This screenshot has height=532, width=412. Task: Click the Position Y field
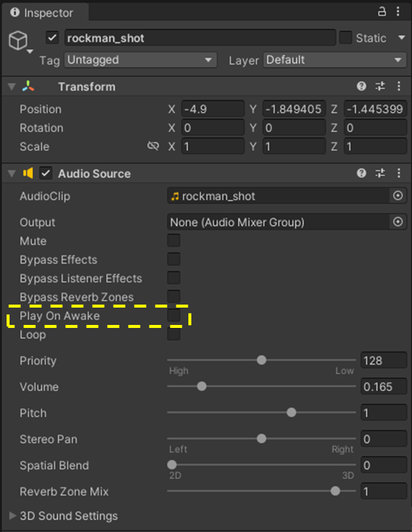click(x=294, y=109)
